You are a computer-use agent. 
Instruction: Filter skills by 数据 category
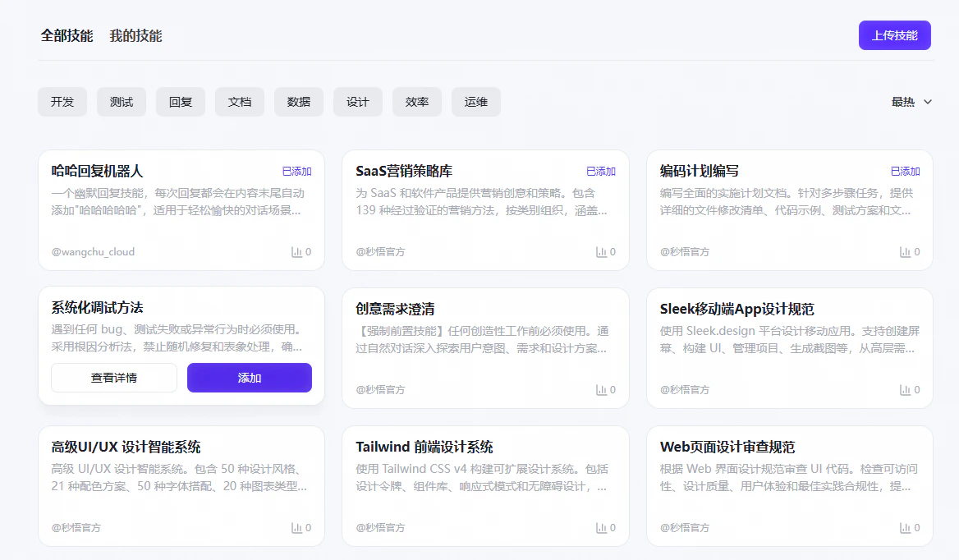tap(299, 102)
